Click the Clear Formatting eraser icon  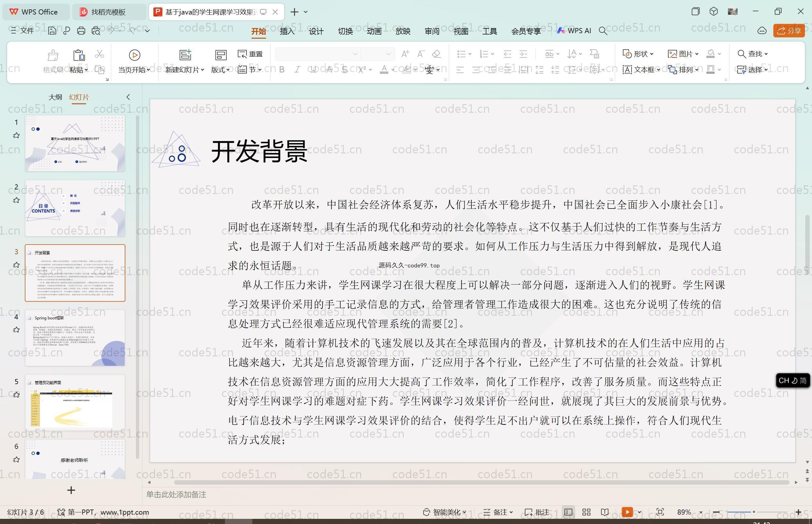(436, 54)
